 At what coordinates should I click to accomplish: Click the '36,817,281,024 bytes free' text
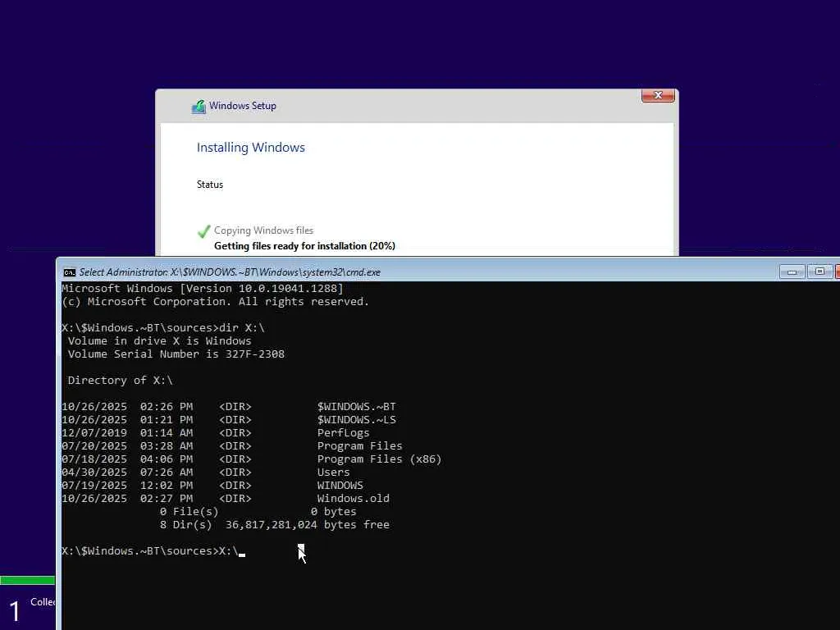pos(308,524)
